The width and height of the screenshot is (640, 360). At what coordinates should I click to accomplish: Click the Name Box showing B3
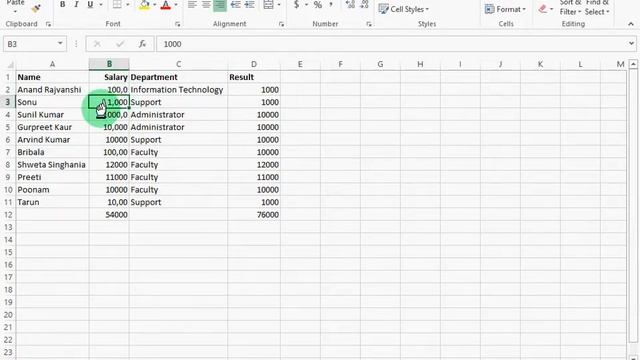coord(29,44)
